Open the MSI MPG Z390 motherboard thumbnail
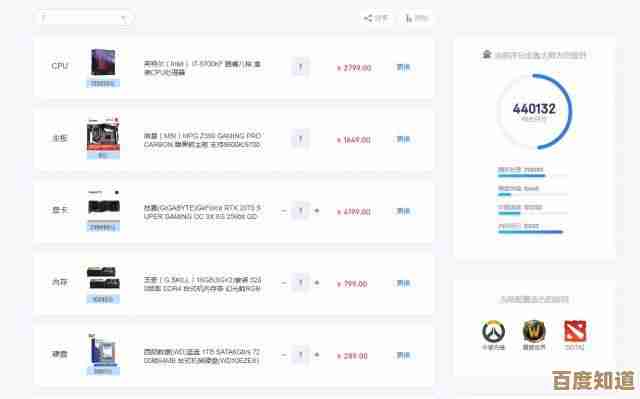The width and height of the screenshot is (640, 399). pyautogui.click(x=103, y=135)
